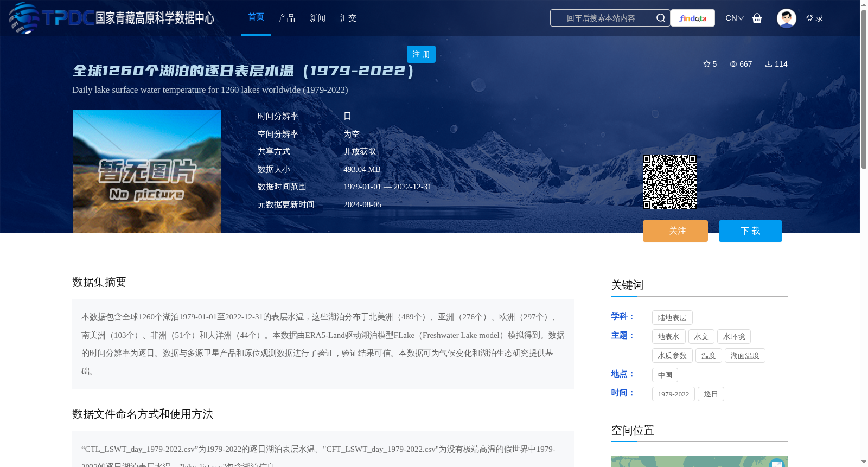Viewport: 868px width, 467px height.
Task: Click the 注册 register button
Action: [x=421, y=54]
